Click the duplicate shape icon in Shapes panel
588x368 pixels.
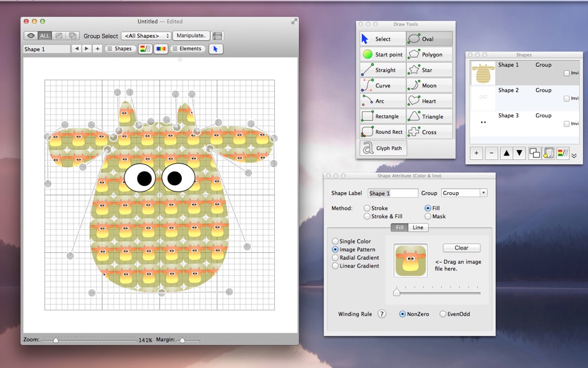(534, 153)
